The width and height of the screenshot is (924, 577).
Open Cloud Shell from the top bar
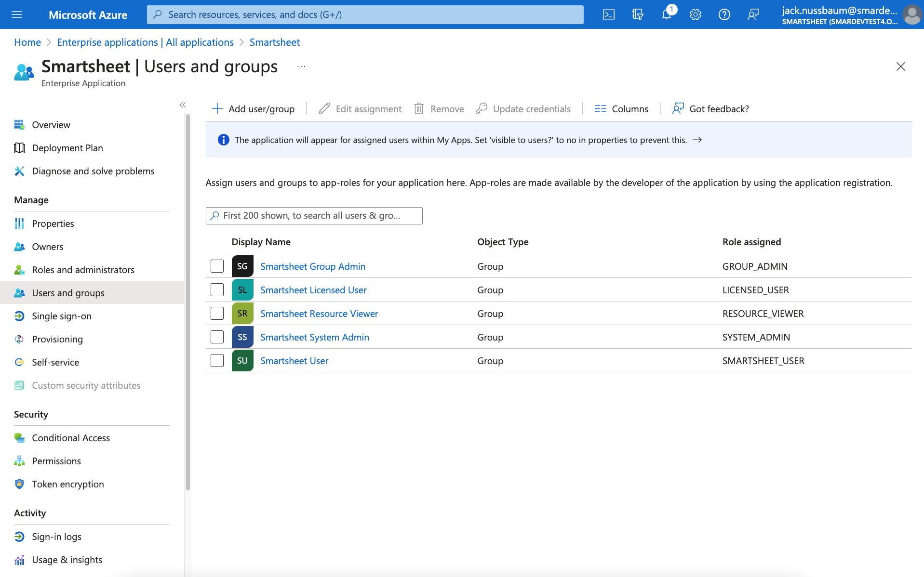(609, 14)
